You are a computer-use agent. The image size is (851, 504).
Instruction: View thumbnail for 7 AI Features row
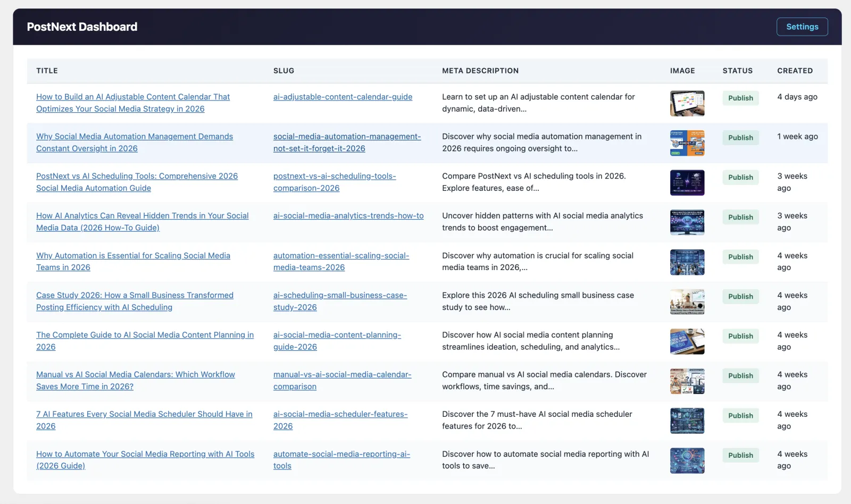[x=687, y=421]
